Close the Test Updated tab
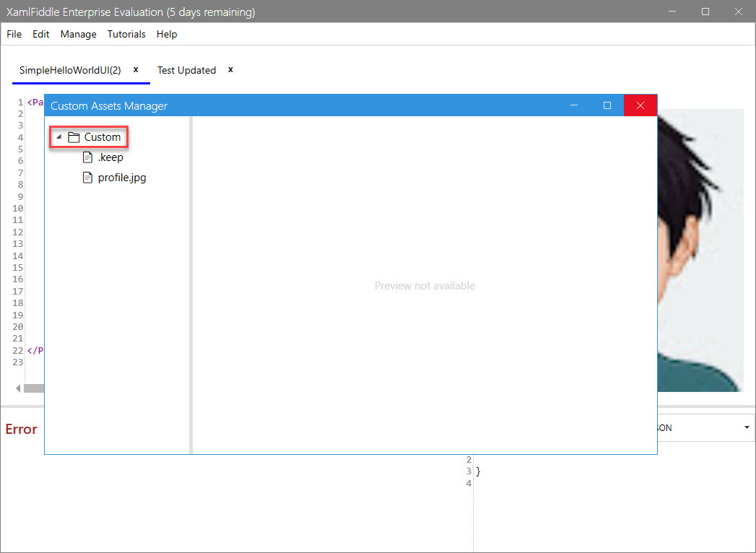 pos(230,69)
